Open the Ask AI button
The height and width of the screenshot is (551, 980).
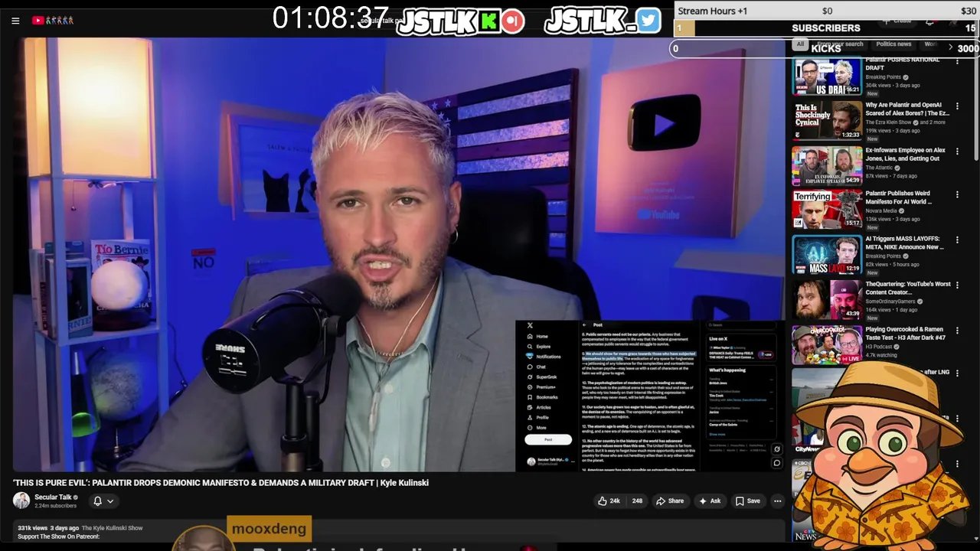[x=710, y=501]
